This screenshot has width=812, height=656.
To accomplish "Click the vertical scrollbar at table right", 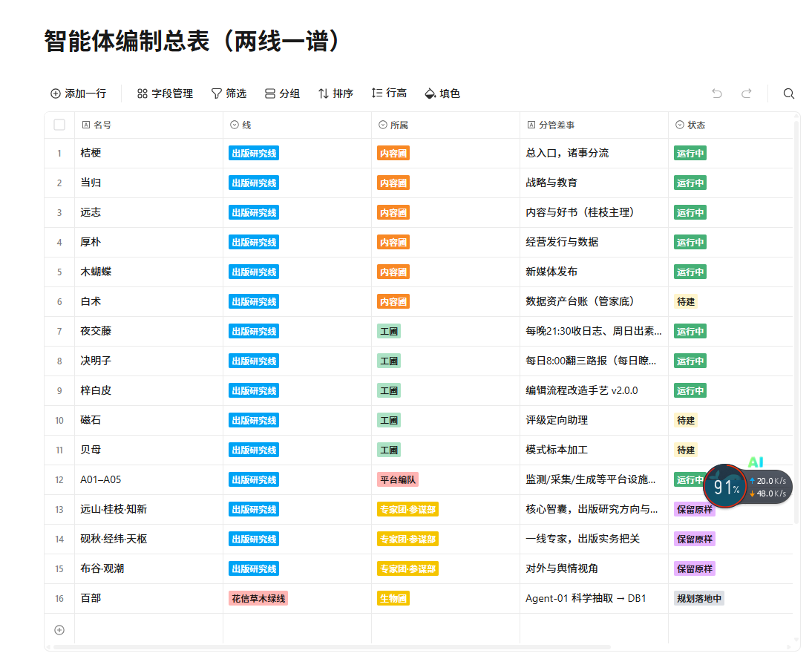I will pos(797,321).
